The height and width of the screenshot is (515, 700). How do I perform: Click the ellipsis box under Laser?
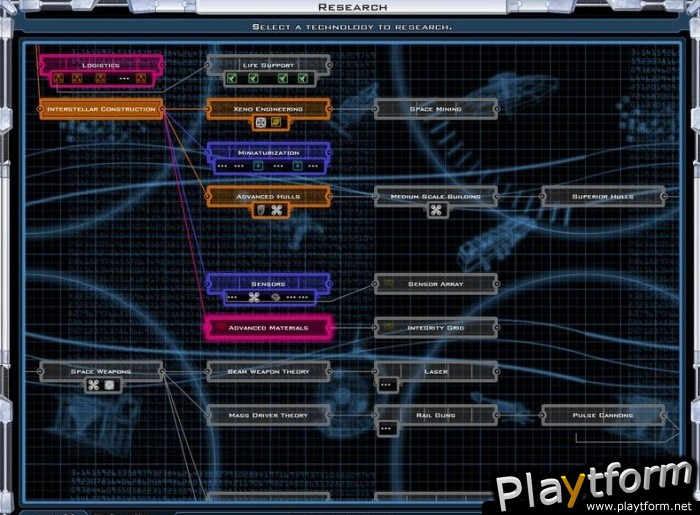[x=387, y=385]
